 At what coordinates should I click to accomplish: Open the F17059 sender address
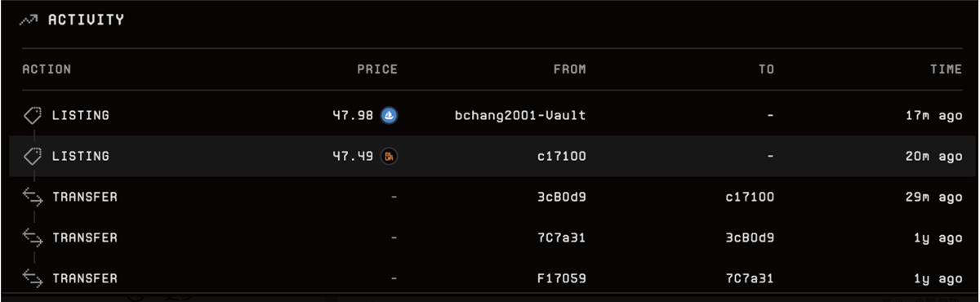561,278
